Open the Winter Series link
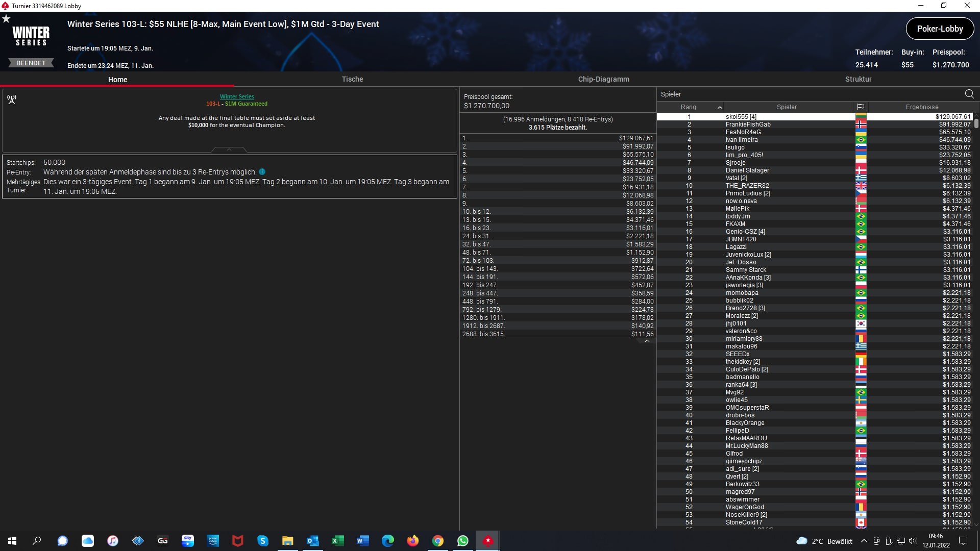The image size is (980, 551). point(237,96)
